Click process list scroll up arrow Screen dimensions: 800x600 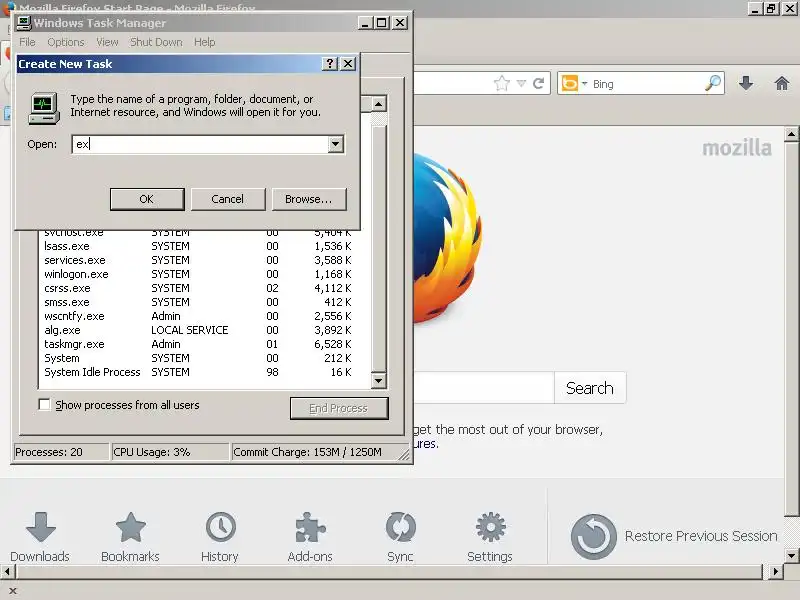tap(378, 105)
